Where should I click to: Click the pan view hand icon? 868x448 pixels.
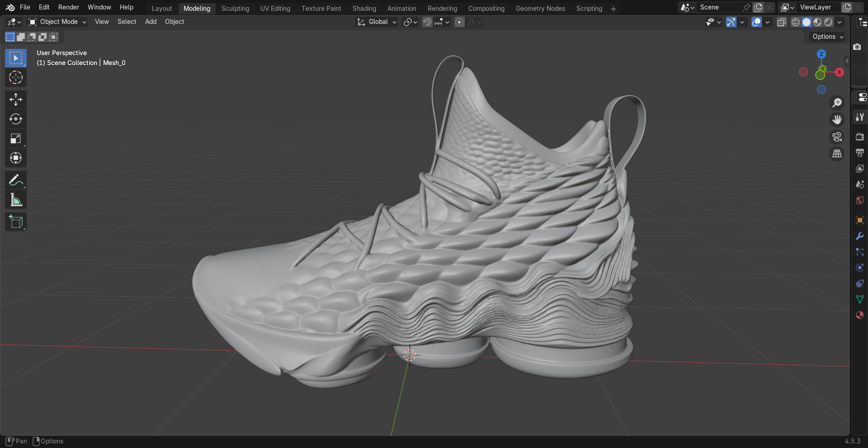(x=837, y=120)
